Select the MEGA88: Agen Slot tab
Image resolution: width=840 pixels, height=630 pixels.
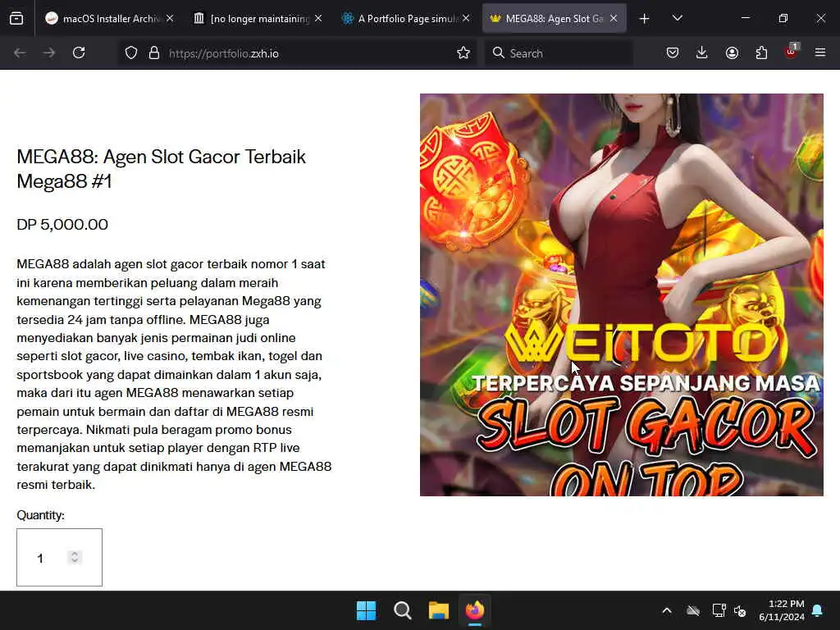[554, 19]
